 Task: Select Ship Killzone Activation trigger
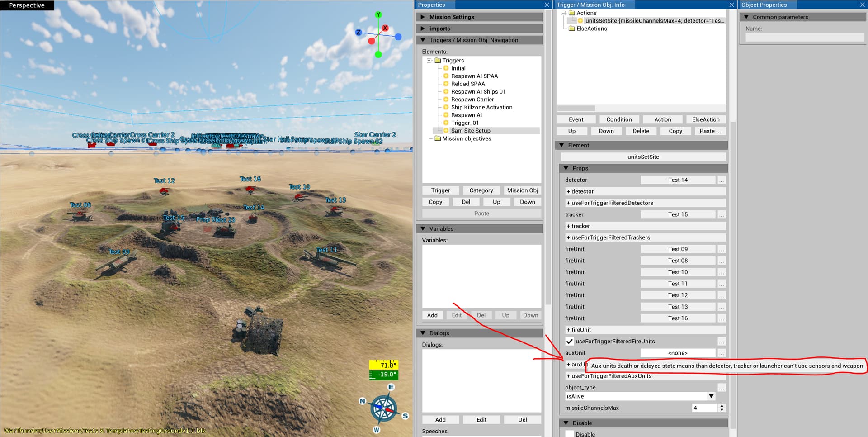(x=481, y=107)
